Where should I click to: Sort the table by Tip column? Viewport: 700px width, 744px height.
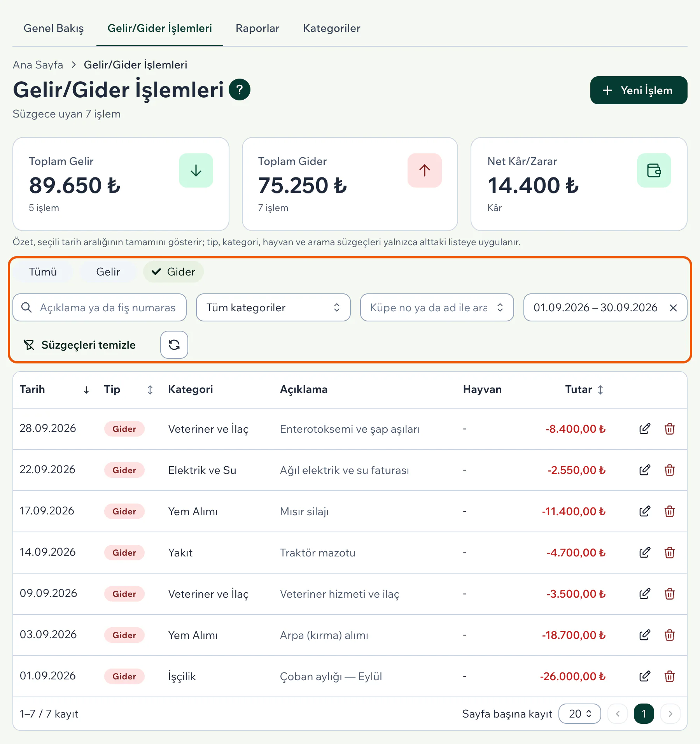coord(128,390)
